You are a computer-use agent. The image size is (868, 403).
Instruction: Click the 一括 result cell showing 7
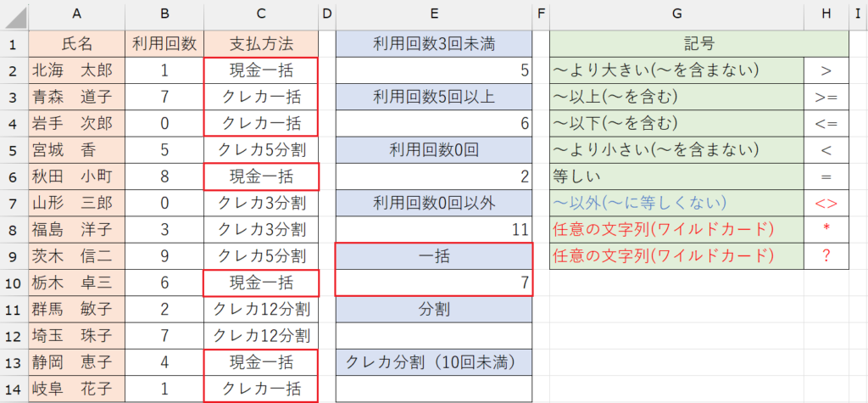[434, 283]
